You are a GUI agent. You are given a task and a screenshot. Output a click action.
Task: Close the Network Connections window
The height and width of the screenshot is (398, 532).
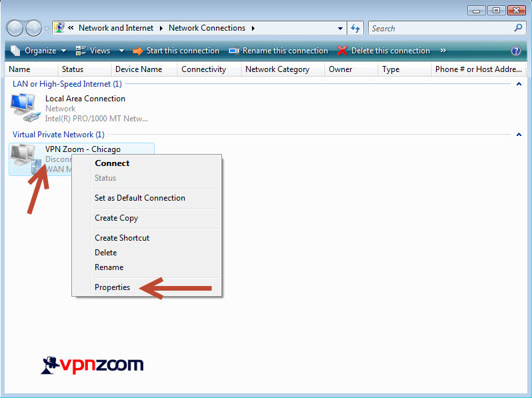(x=517, y=11)
